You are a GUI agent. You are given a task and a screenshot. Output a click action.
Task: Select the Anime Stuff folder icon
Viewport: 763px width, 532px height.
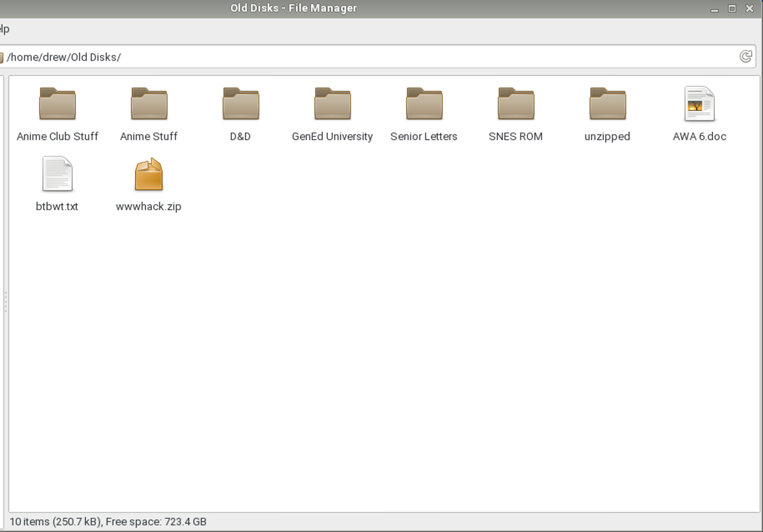click(x=149, y=104)
